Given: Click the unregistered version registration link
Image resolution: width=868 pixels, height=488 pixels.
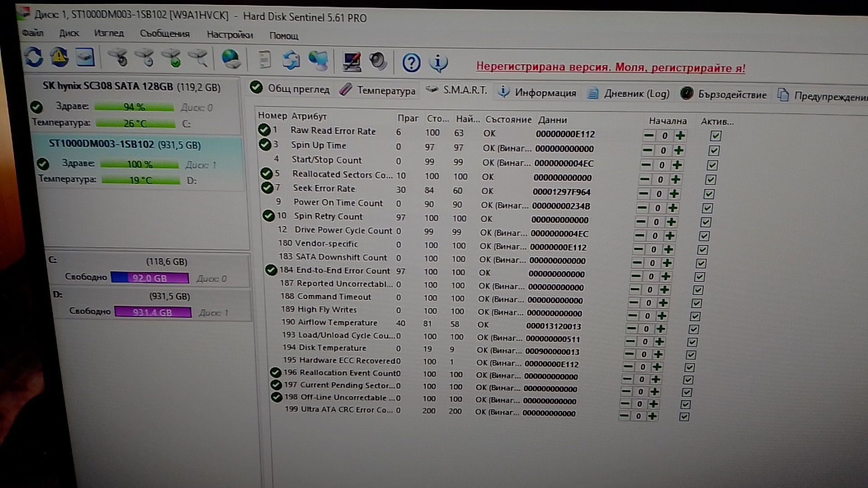Looking at the screenshot, I should 610,67.
